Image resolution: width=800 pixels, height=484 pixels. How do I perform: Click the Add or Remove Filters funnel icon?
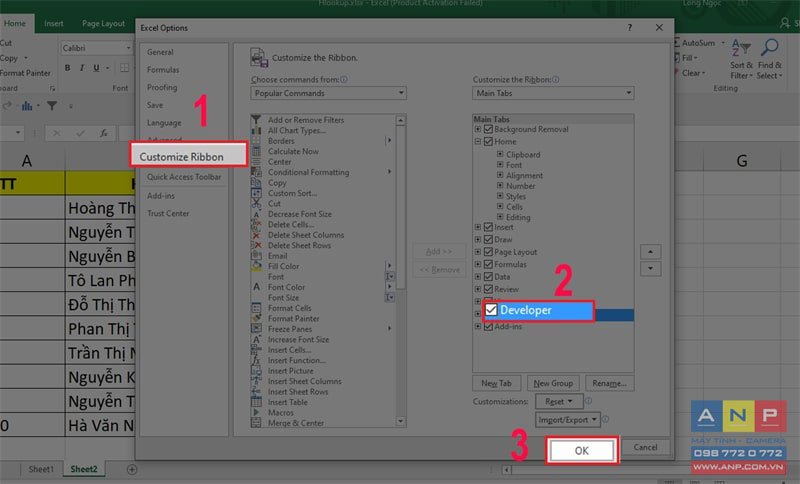(256, 120)
